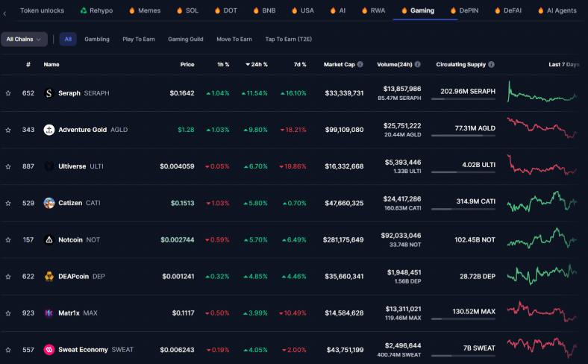This screenshot has width=588, height=364.
Task: Sort by the 24h % column
Action: click(x=257, y=64)
